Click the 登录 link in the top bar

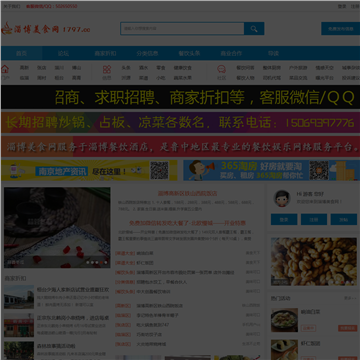(342, 6)
